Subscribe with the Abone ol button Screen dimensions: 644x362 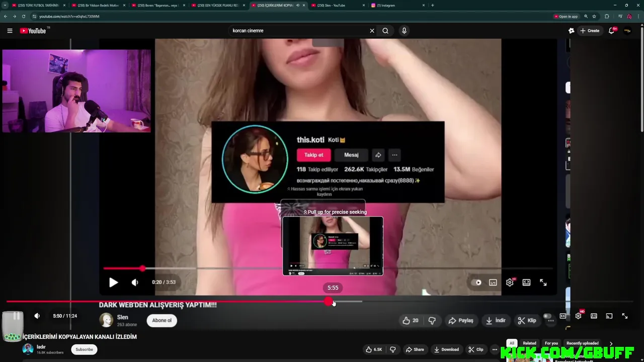162,320
